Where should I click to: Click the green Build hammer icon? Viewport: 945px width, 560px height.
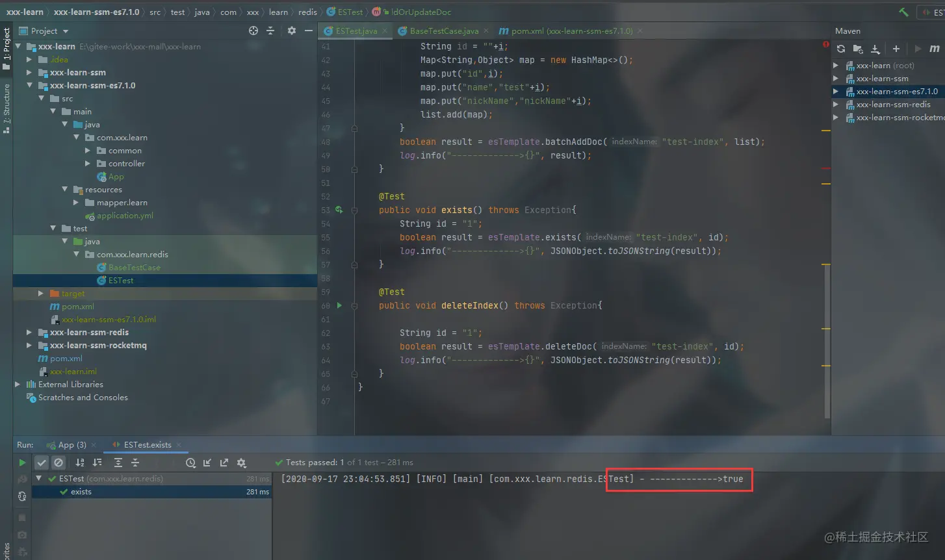[903, 12]
